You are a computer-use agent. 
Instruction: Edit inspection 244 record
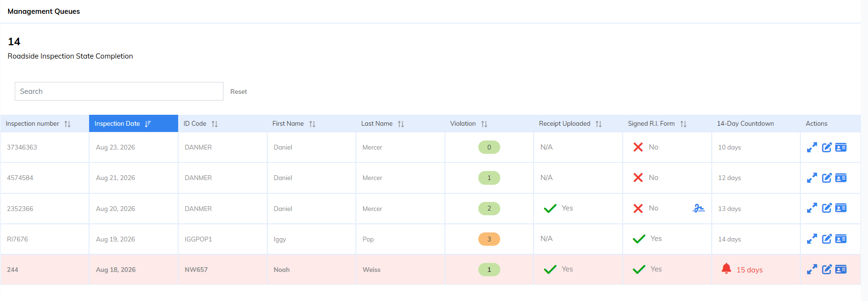(x=827, y=270)
